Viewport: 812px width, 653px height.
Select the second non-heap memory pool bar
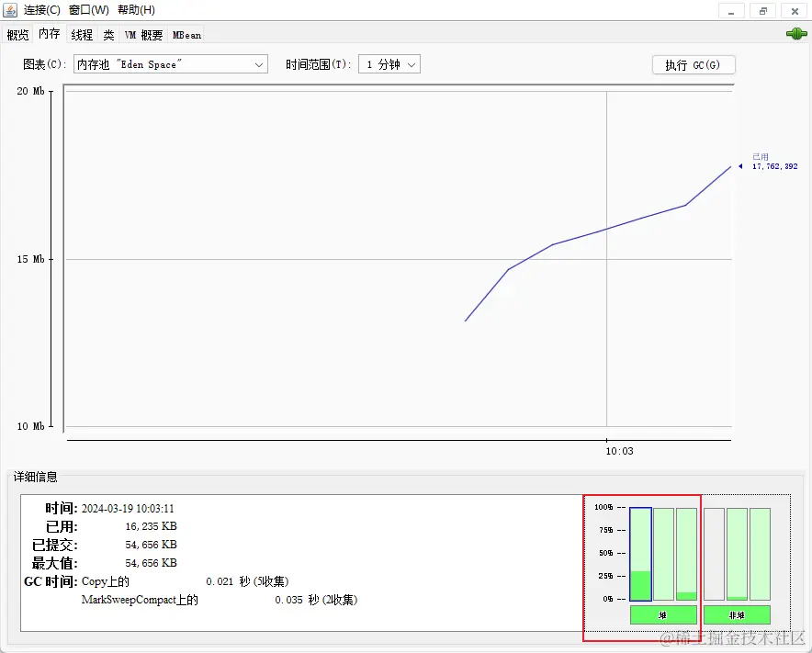(x=737, y=554)
